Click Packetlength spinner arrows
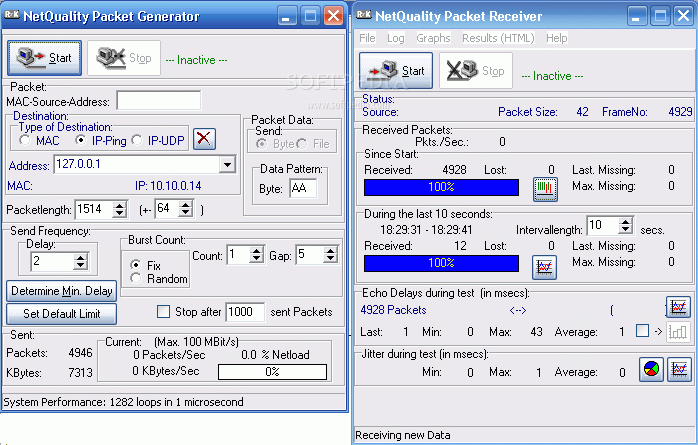Screen dimensions: 698x445 (x=119, y=209)
